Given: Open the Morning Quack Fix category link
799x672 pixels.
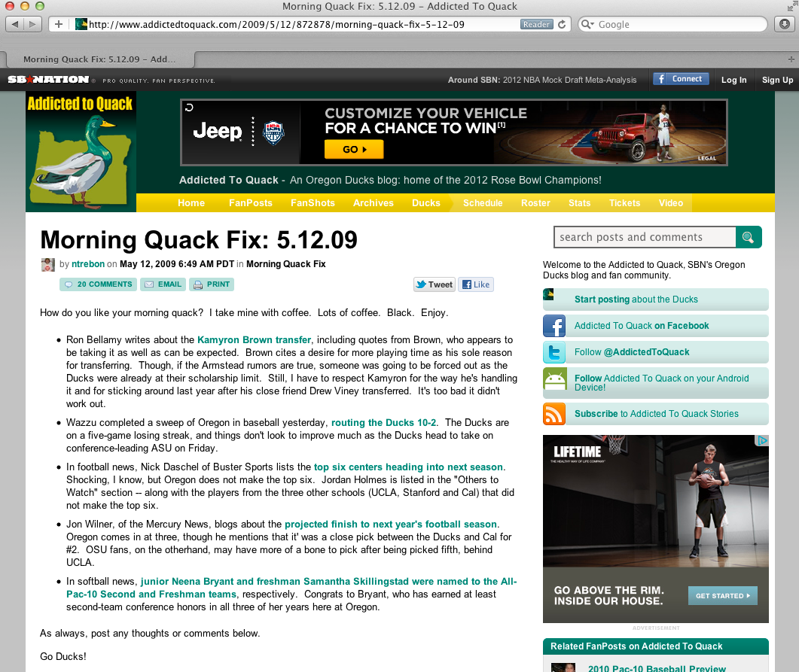Looking at the screenshot, I should [x=286, y=263].
